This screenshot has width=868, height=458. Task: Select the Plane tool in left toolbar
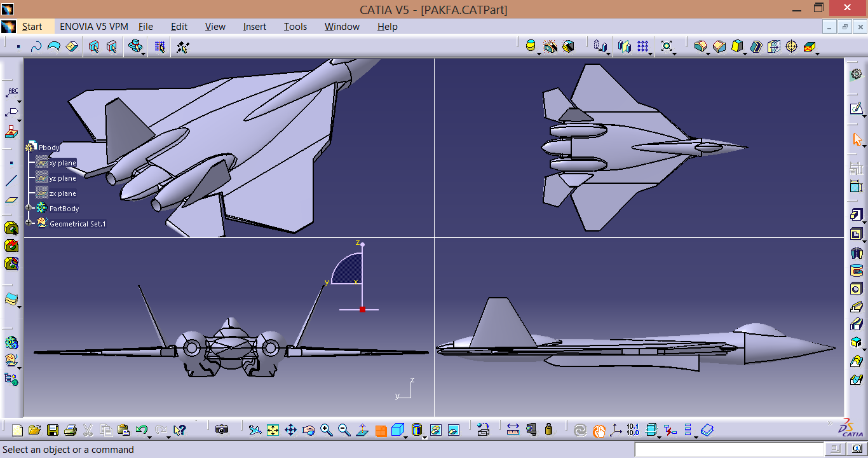click(11, 199)
